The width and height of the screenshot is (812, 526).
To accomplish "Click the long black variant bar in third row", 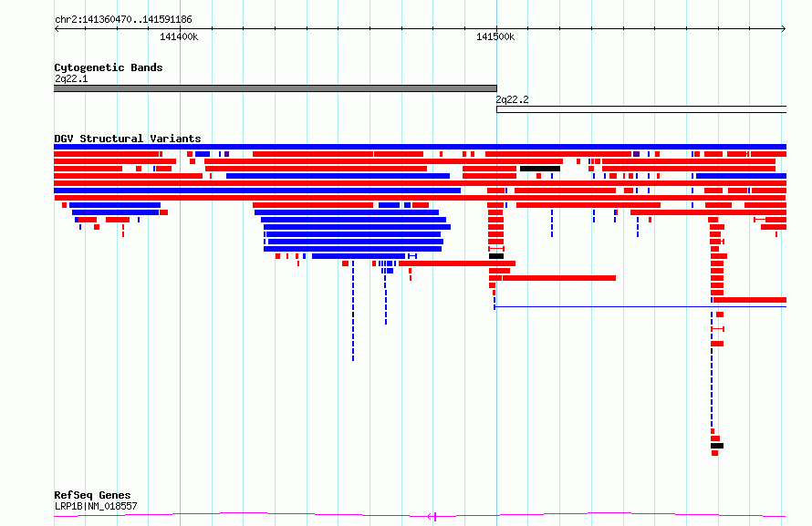I will [540, 169].
